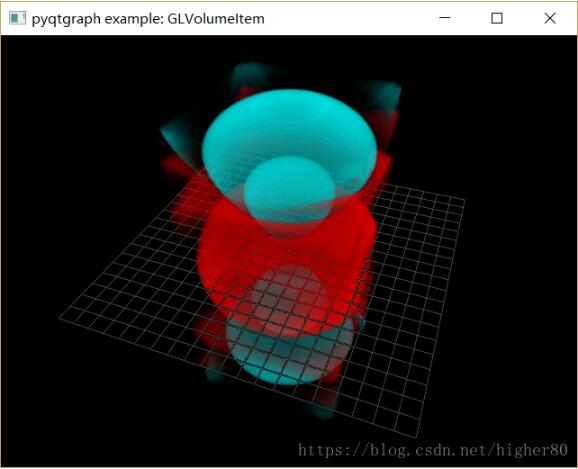
Task: Click the nearest bottom corner of wireframe grid
Action: click(417, 437)
